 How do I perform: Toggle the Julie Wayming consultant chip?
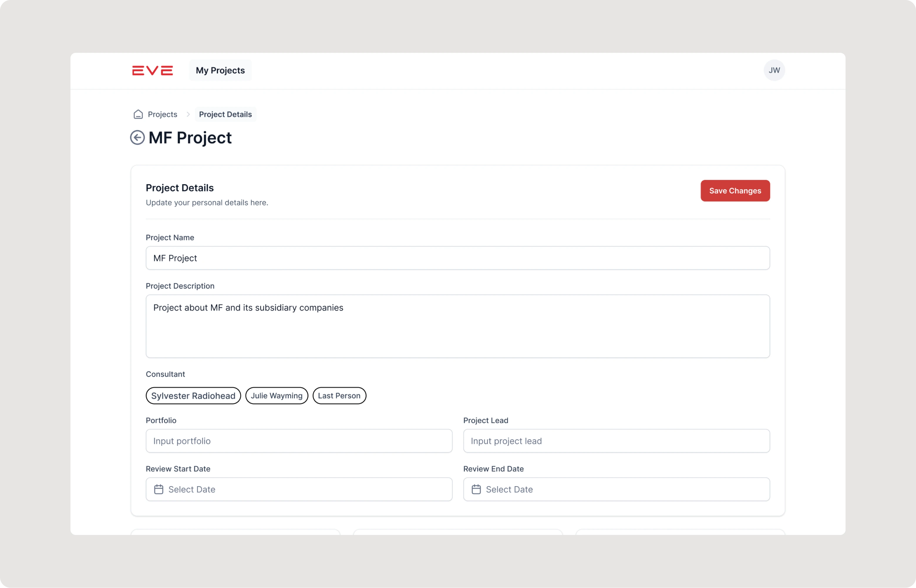tap(277, 396)
